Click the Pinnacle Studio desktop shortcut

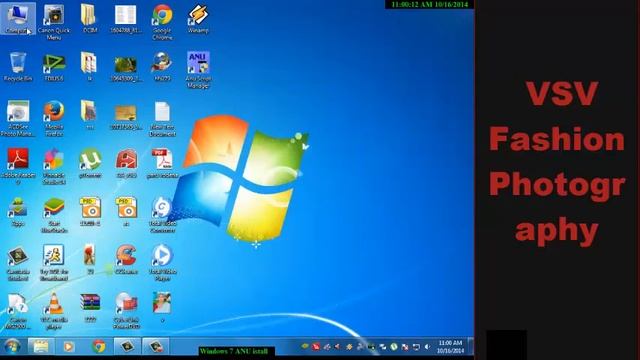[x=54, y=166]
